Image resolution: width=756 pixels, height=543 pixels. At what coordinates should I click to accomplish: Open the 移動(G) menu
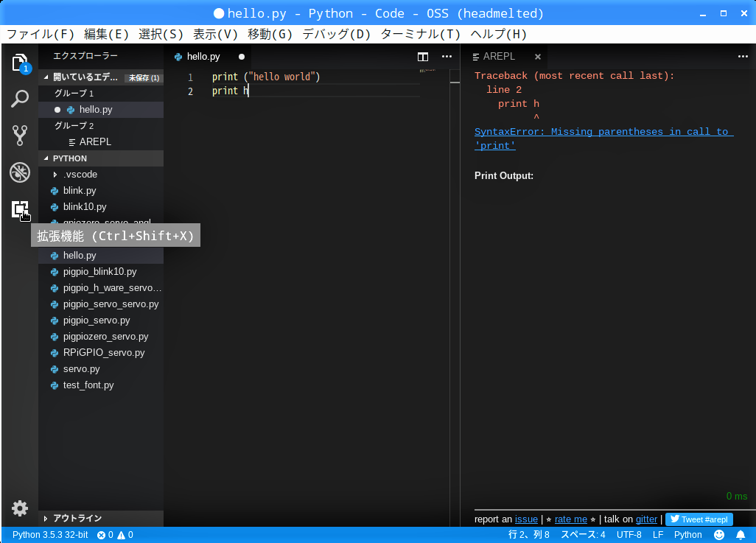[x=270, y=34]
